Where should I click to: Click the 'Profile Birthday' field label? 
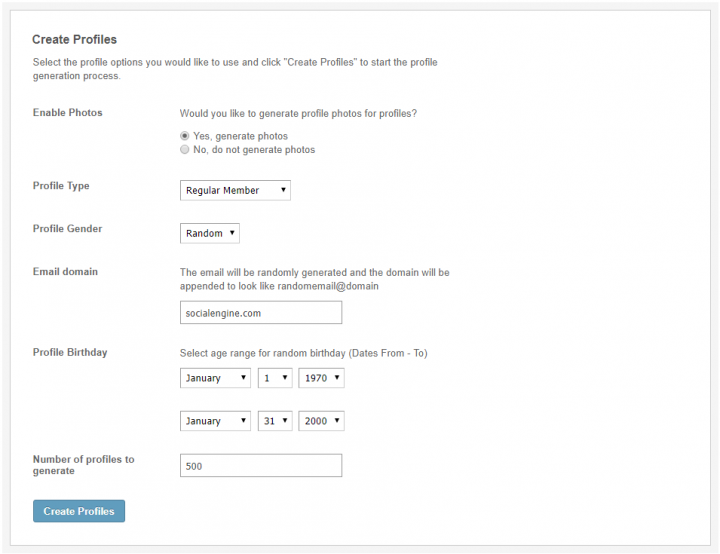click(x=70, y=352)
